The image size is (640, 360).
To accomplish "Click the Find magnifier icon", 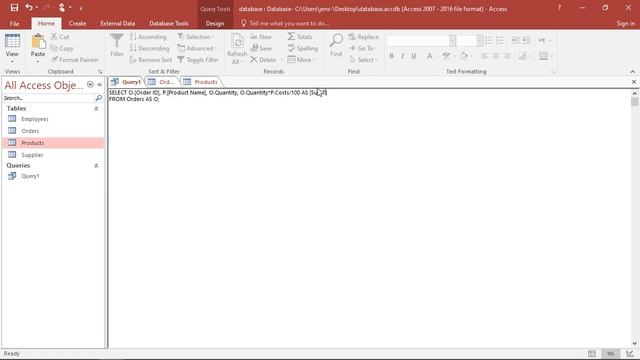I will tap(336, 45).
